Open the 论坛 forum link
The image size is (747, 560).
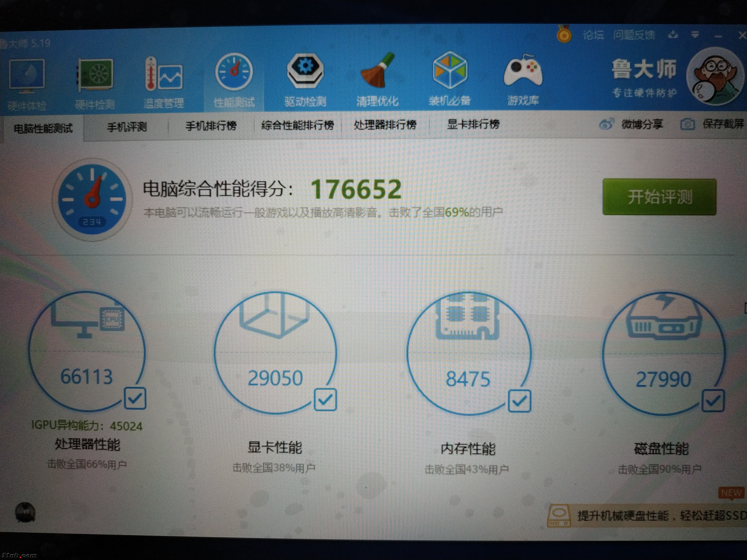point(593,35)
